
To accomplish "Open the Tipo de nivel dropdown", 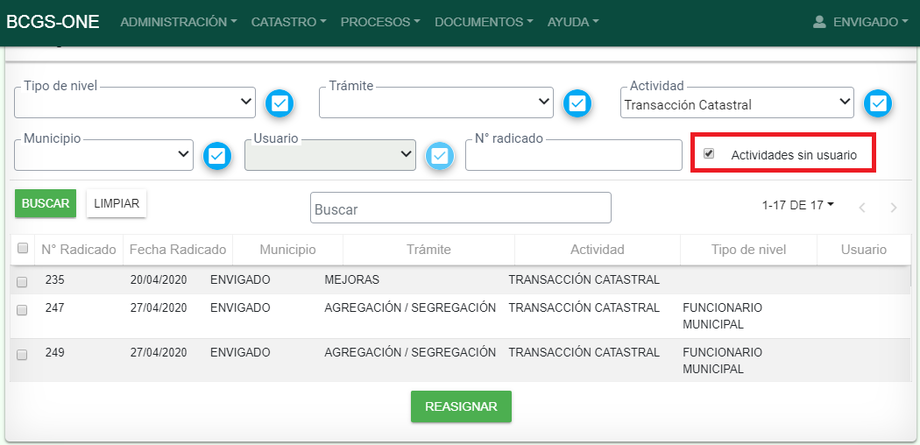I will tap(135, 102).
